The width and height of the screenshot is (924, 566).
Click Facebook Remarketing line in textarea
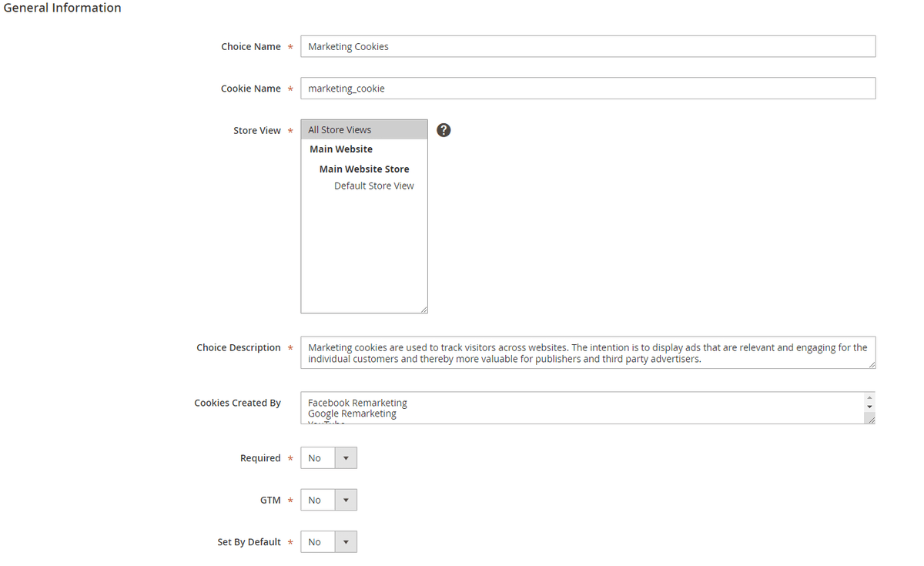coord(357,403)
